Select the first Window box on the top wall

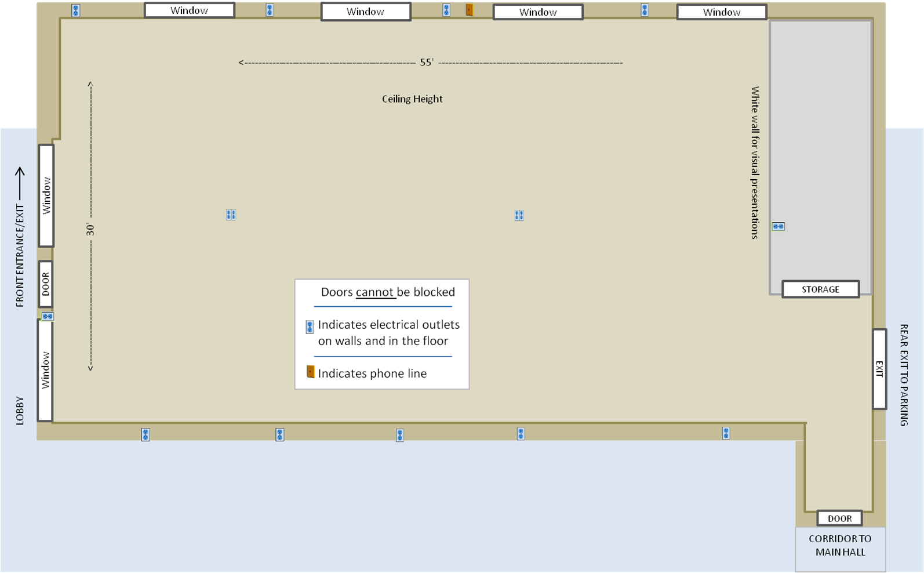point(190,10)
